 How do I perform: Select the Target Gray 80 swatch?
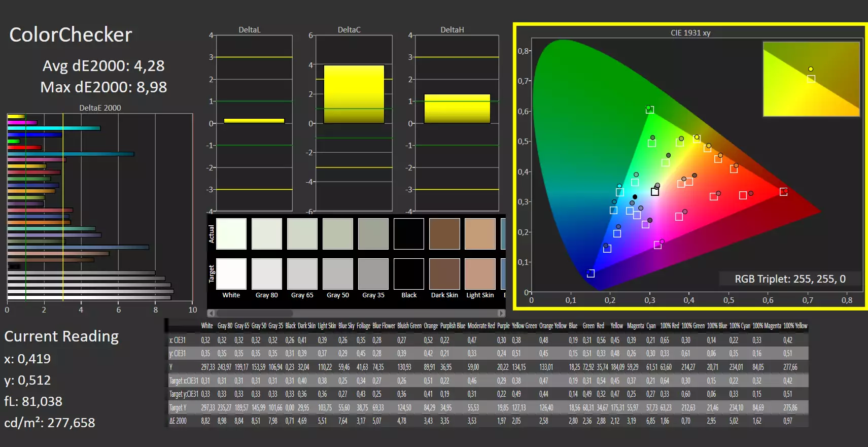[x=267, y=274]
